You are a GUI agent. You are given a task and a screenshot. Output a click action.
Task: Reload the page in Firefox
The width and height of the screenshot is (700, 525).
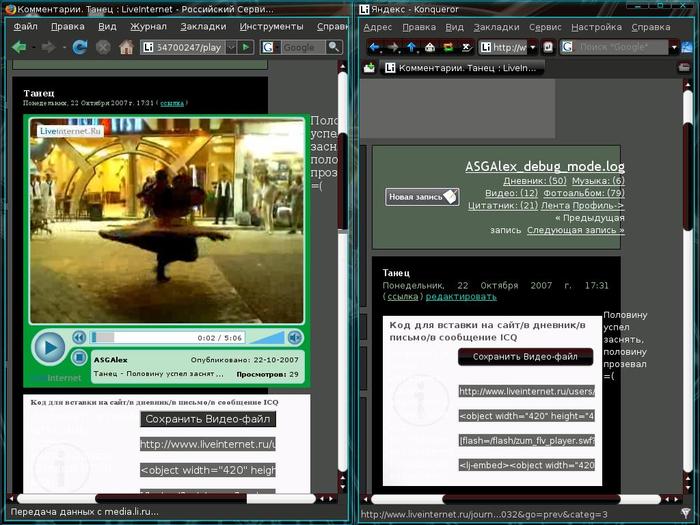coord(80,47)
